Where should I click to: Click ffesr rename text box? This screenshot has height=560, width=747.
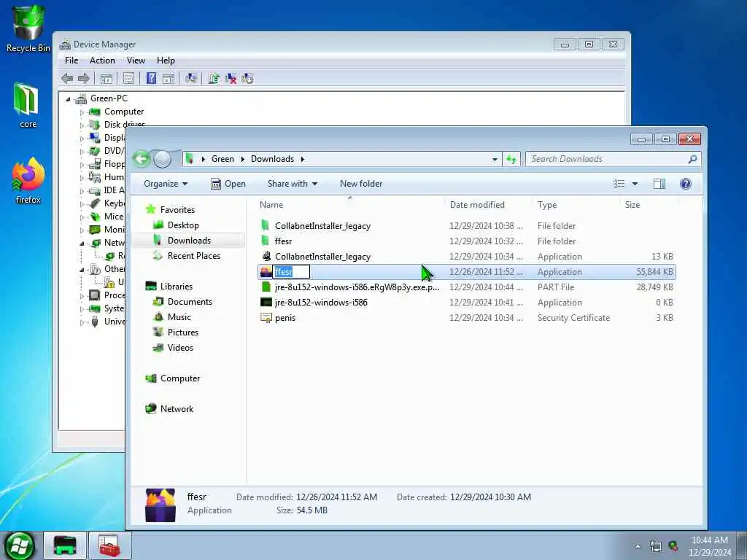291,272
